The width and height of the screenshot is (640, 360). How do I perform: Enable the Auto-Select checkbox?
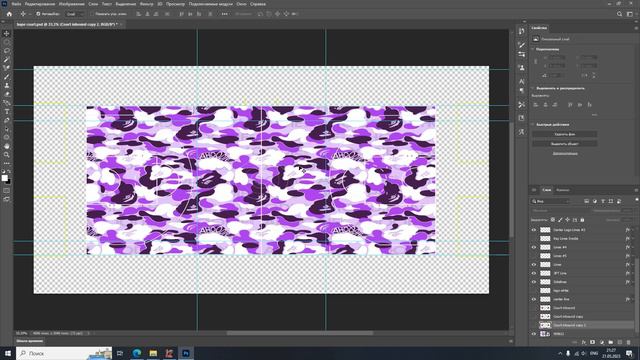tap(38, 14)
